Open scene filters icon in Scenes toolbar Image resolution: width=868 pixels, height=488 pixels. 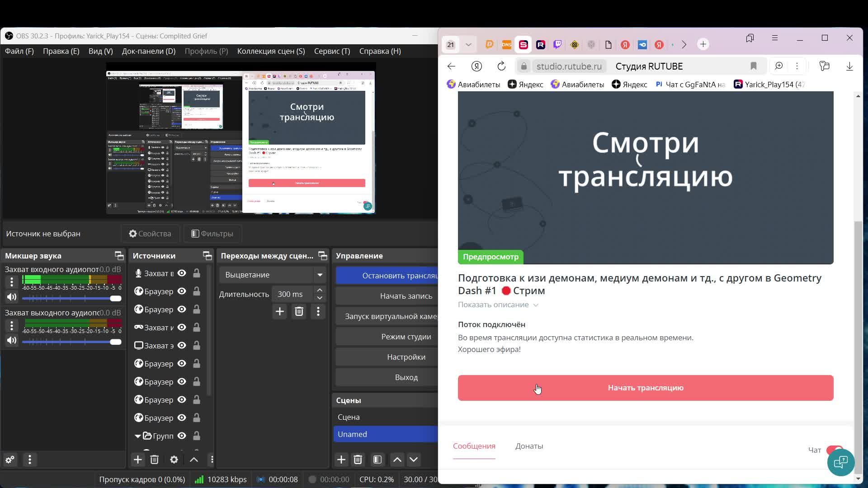tap(377, 460)
